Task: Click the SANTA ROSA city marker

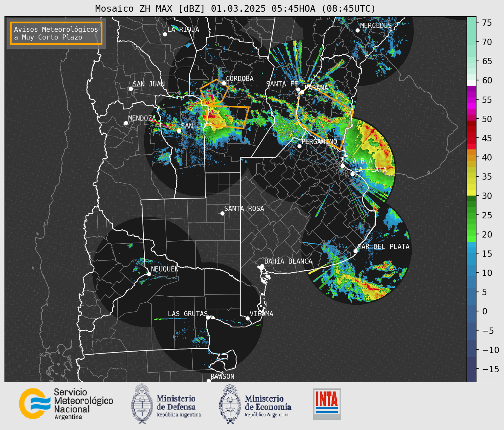Action: click(x=222, y=214)
